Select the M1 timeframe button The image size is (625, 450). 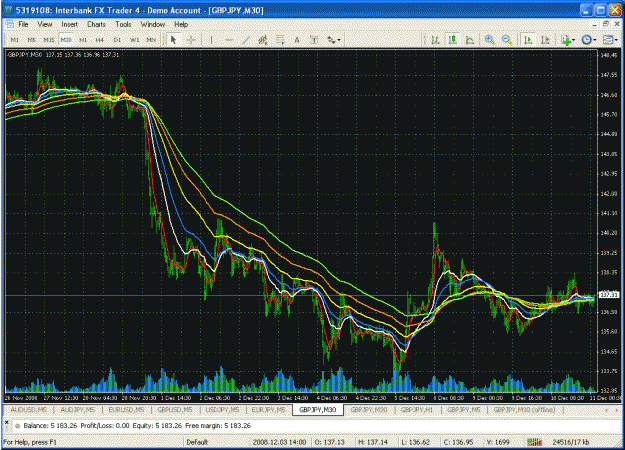[14, 40]
